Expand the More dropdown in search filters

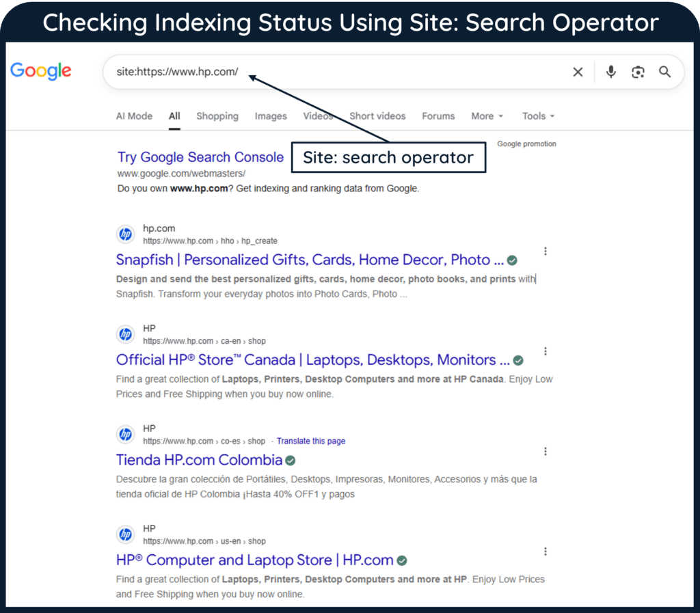(x=487, y=116)
